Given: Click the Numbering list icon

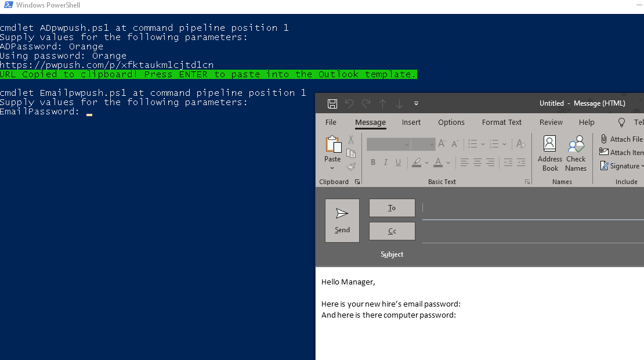Looking at the screenshot, I should 494,144.
